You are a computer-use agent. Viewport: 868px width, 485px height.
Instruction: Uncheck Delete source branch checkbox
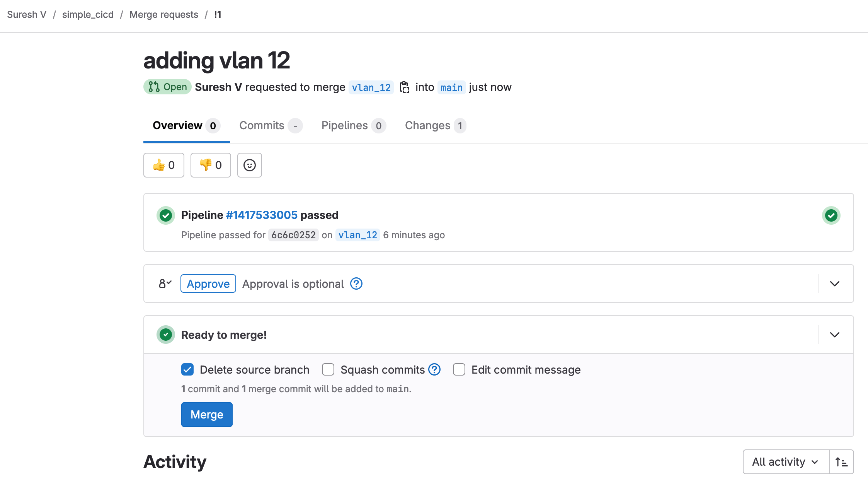click(187, 370)
